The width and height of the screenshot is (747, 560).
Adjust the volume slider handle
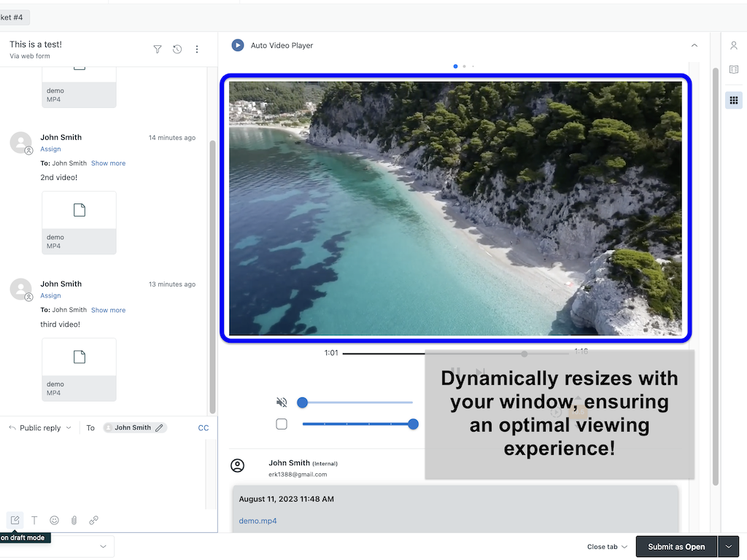point(302,402)
